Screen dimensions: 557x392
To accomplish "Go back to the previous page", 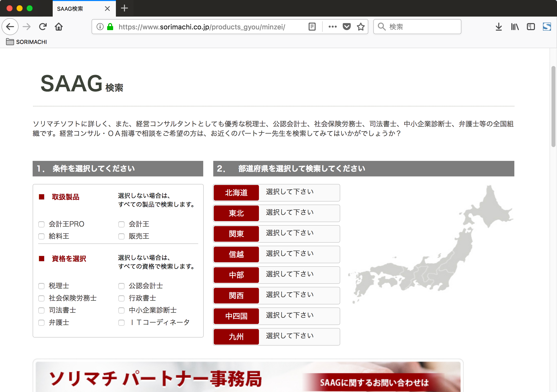I will (10, 27).
